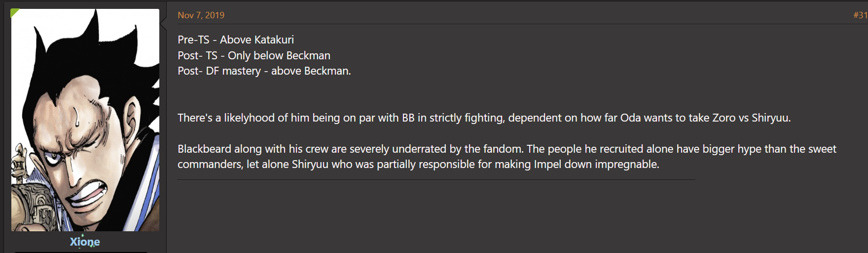
Task: Click the word "impregnable" ending the post
Action: 626,164
